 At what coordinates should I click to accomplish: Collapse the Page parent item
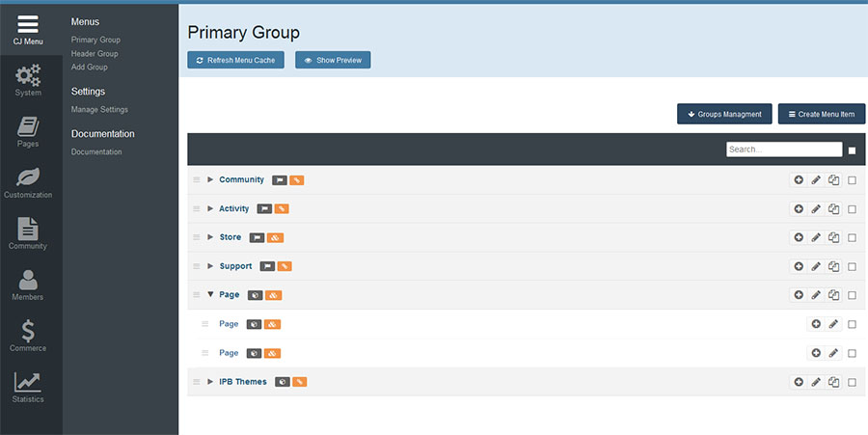(210, 295)
